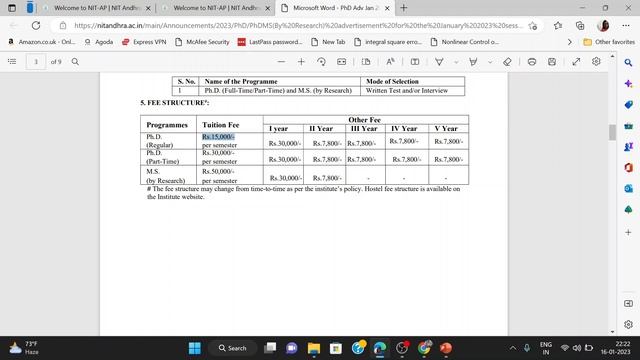Show hidden system tray icons

(x=513, y=348)
